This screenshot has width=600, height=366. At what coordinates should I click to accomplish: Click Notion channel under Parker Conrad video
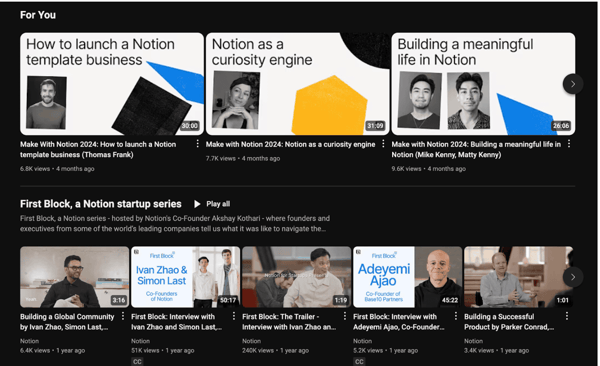[x=473, y=341]
